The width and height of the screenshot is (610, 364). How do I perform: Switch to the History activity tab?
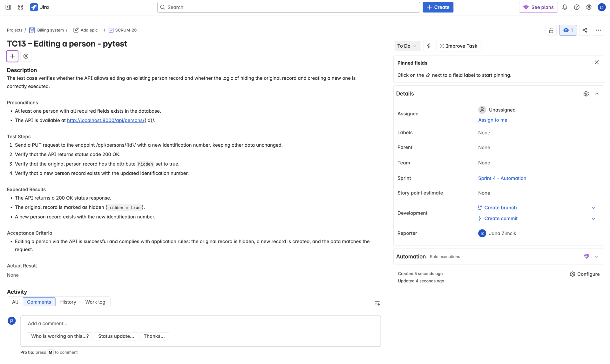click(x=68, y=302)
